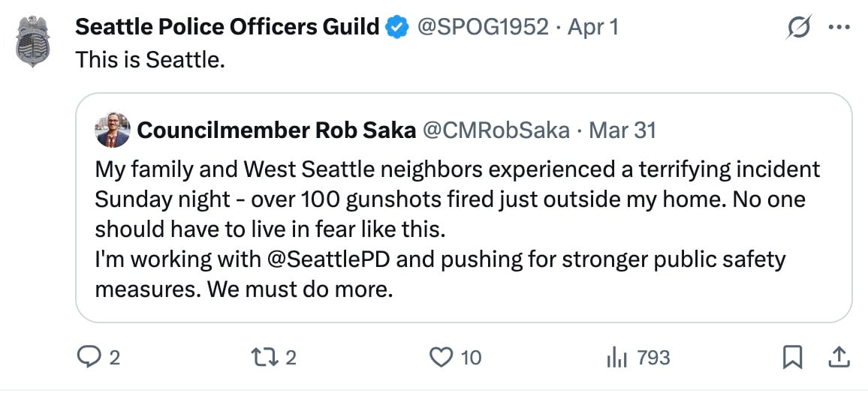868x396 pixels.
Task: Open Seattle Police Officers Guild profile name
Action: tap(228, 28)
